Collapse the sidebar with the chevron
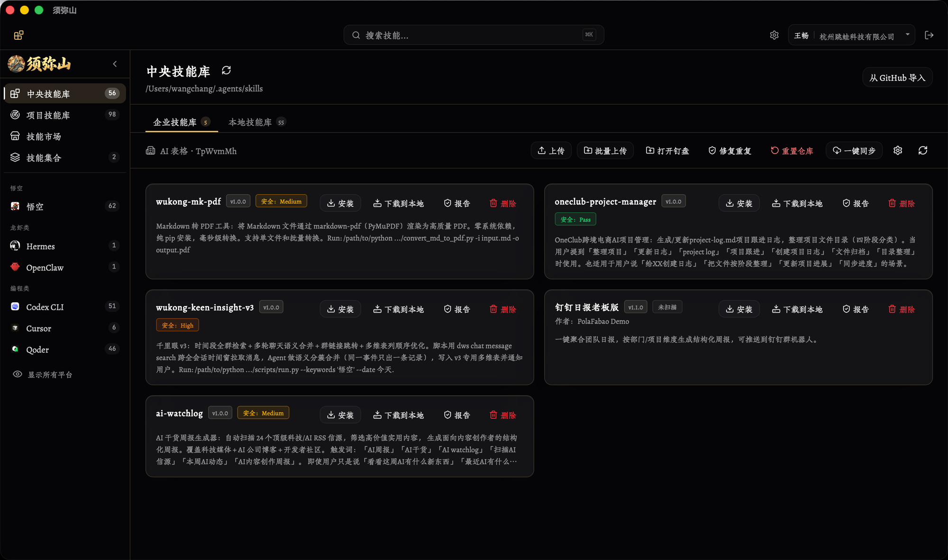Screen dimensions: 948x560 click(115, 64)
